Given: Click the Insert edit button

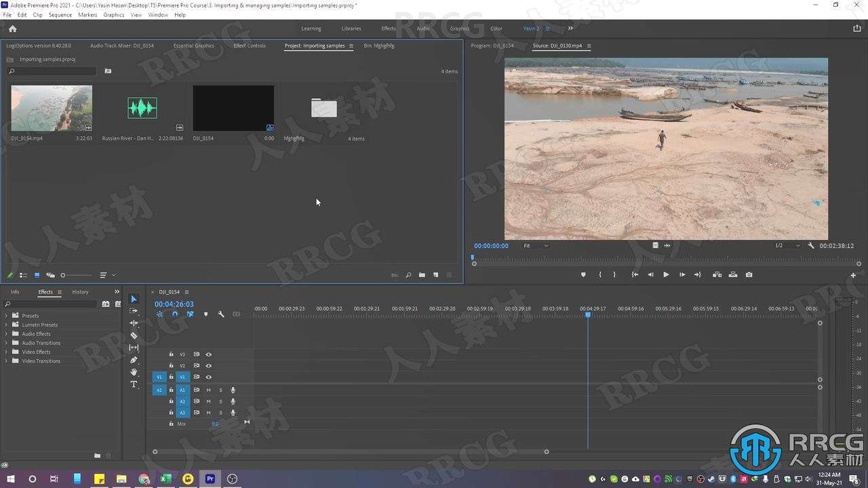Looking at the screenshot, I should pyautogui.click(x=717, y=274).
